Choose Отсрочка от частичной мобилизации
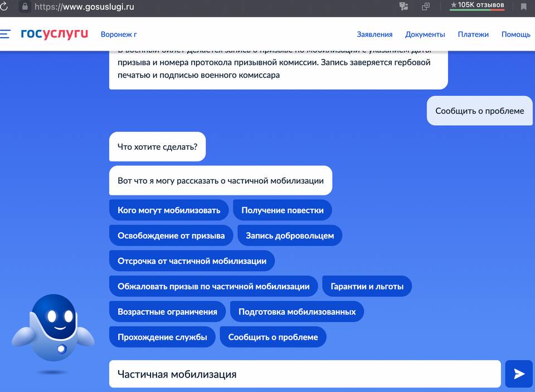Image resolution: width=535 pixels, height=392 pixels. point(192,261)
